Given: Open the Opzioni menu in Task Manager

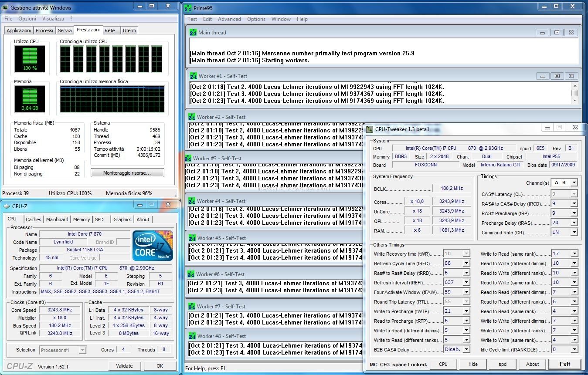Looking at the screenshot, I should [x=27, y=19].
